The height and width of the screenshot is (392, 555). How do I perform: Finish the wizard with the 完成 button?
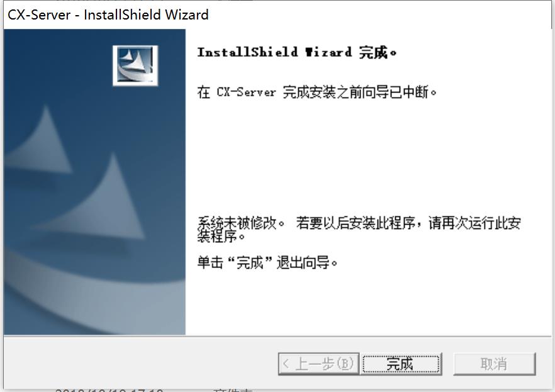pos(401,364)
